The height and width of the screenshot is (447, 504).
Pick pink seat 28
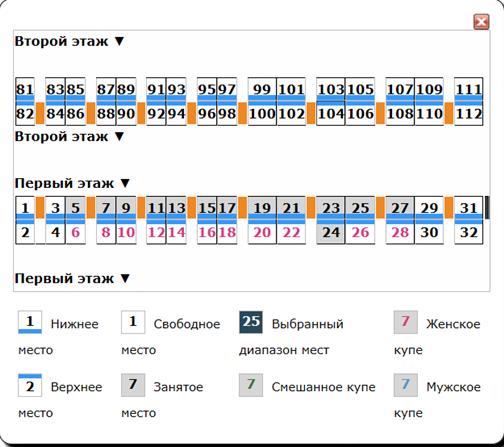click(x=400, y=232)
